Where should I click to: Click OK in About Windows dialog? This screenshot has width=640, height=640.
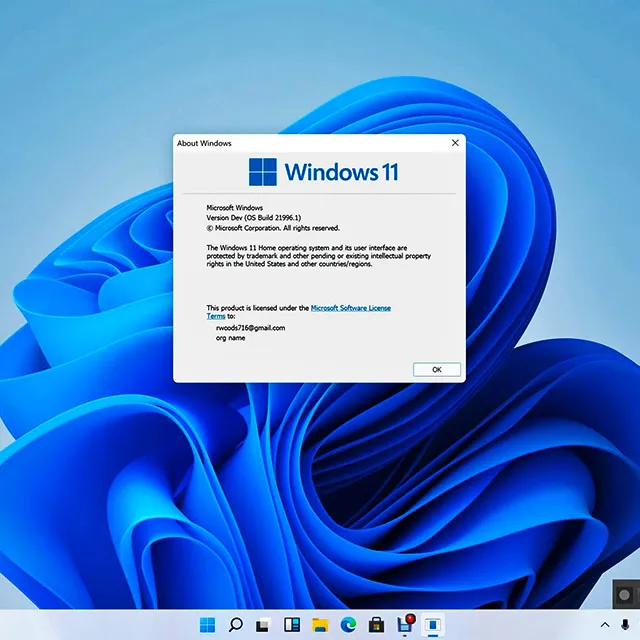(437, 369)
